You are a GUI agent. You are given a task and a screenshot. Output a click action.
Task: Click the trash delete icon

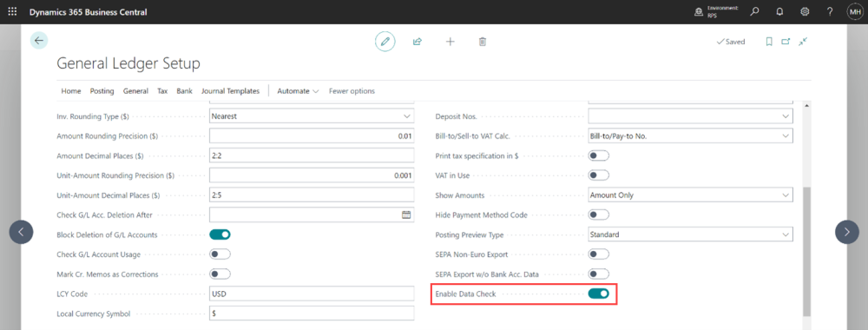point(482,42)
